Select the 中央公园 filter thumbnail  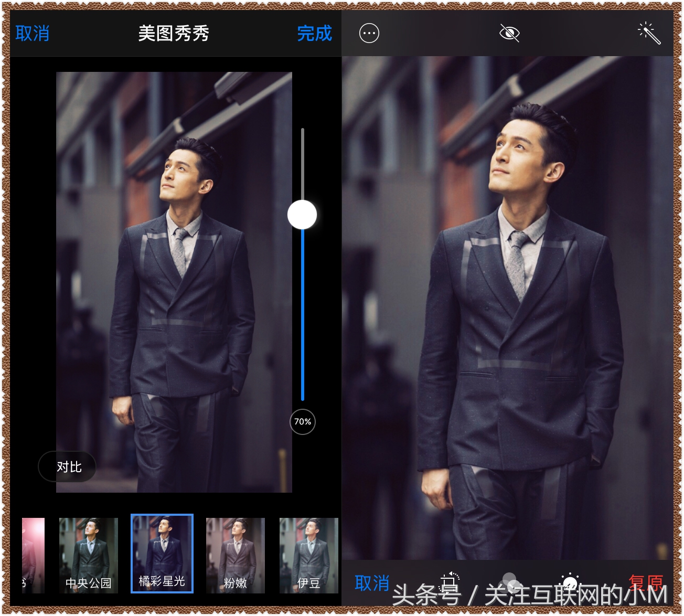tap(88, 555)
